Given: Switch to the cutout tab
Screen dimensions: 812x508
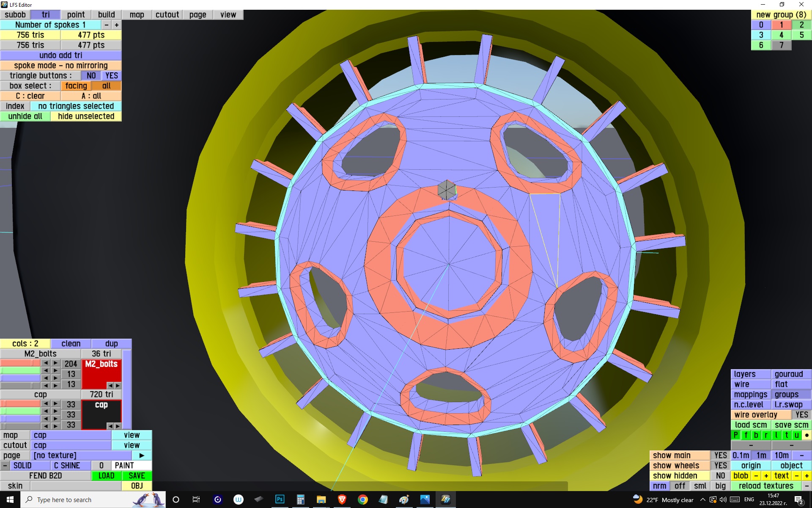Looking at the screenshot, I should point(167,15).
